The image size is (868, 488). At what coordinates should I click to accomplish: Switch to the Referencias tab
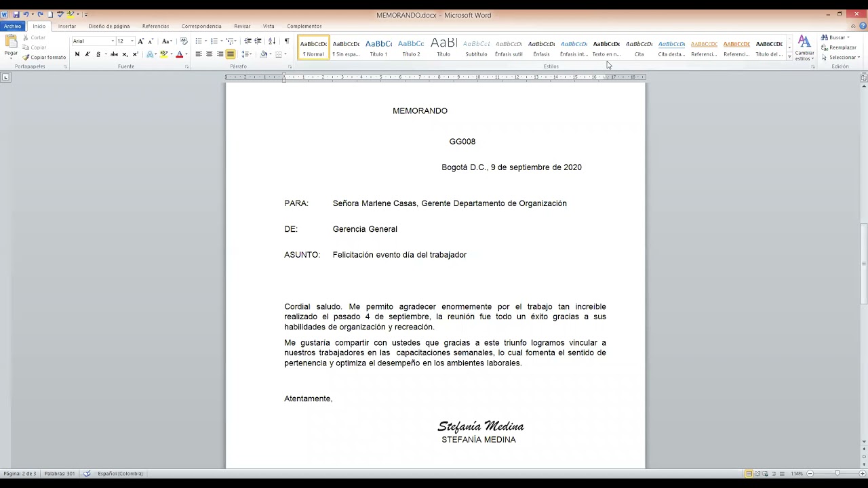(155, 26)
